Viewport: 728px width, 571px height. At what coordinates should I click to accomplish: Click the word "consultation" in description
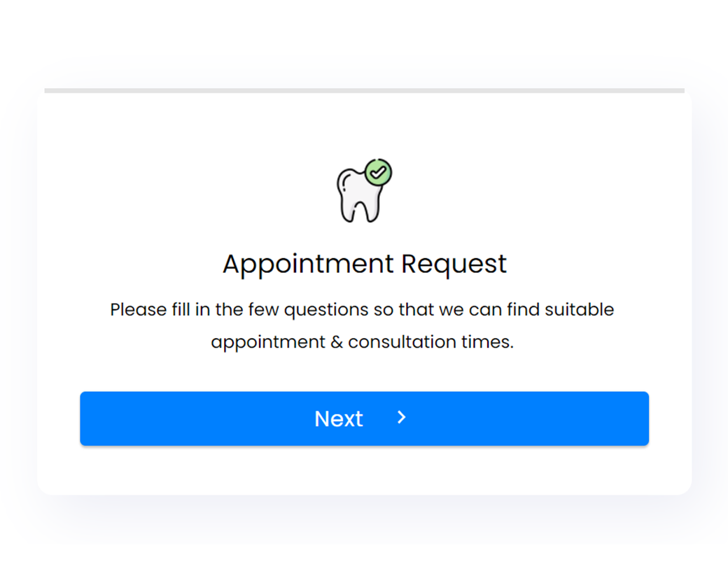click(402, 342)
